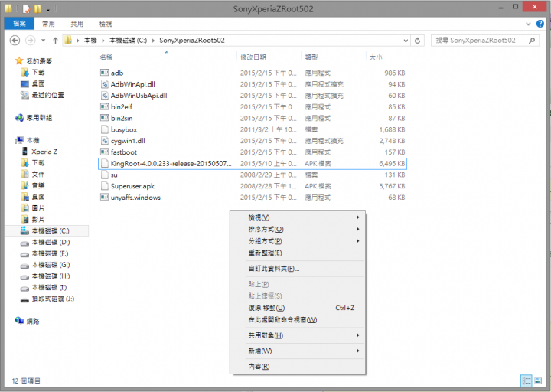Open 抽取式磁碟 (J:) removable drive
Image resolution: width=551 pixels, height=392 pixels.
tap(53, 299)
